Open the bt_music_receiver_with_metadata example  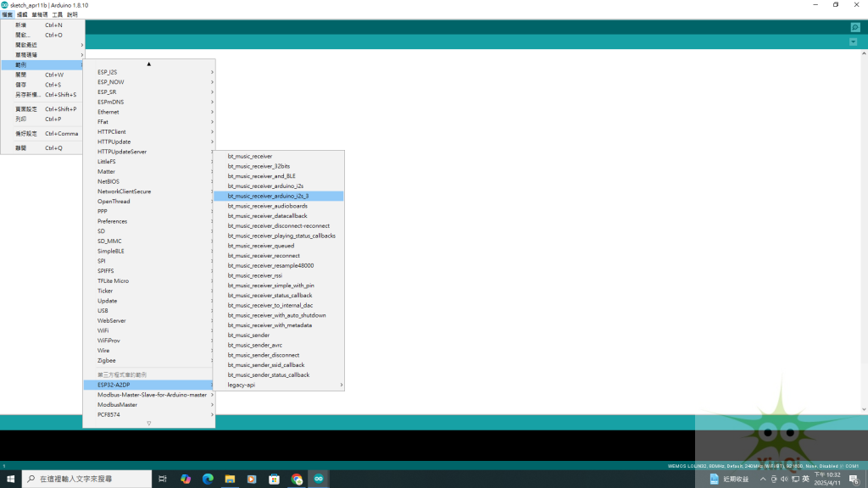[x=278, y=325]
